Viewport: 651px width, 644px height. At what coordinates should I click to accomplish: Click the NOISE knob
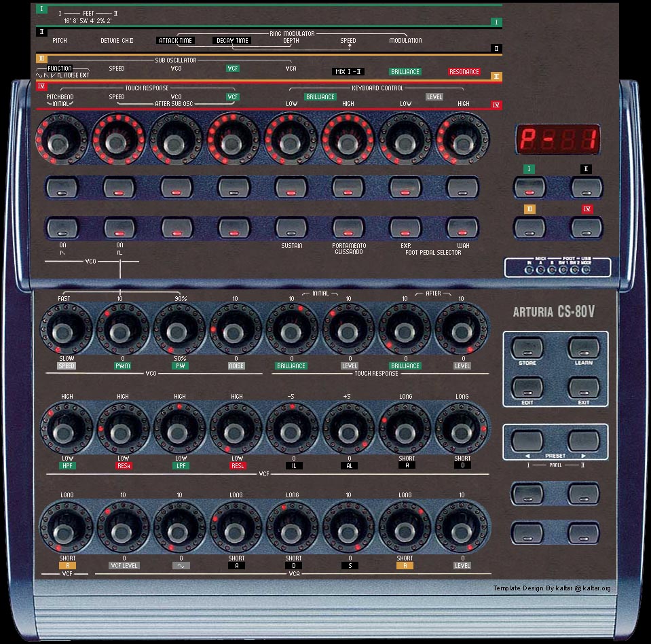235,329
